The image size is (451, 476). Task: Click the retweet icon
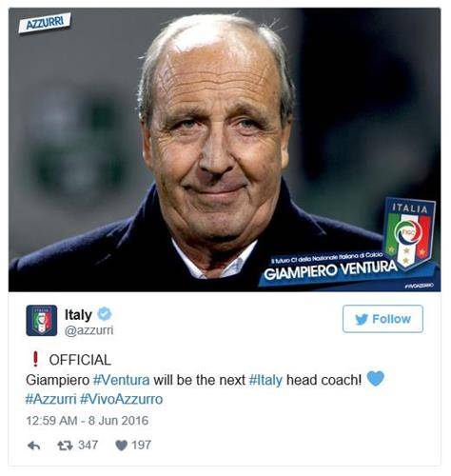pos(65,446)
